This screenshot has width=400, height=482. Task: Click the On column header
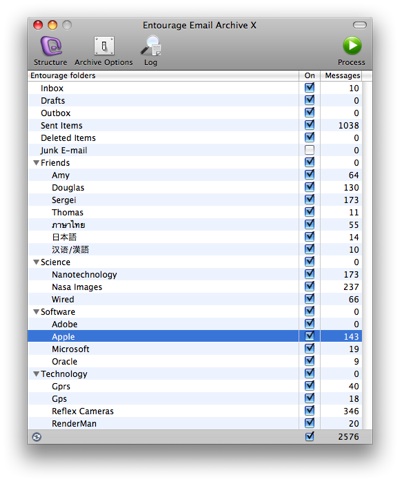pos(310,76)
